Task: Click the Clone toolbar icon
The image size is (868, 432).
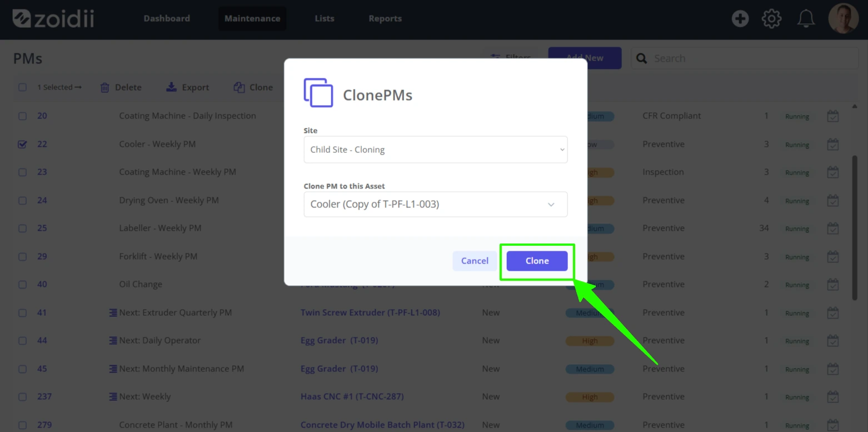Action: tap(239, 87)
